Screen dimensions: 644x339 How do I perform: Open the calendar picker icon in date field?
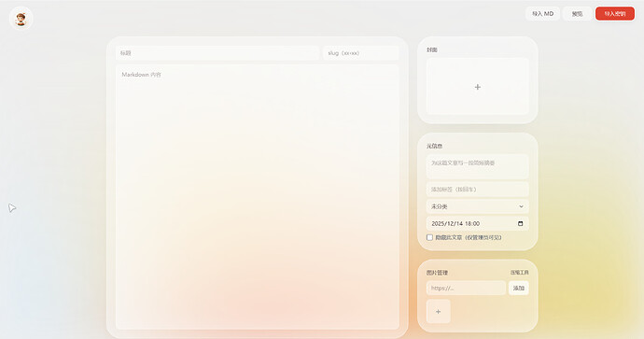tap(521, 223)
